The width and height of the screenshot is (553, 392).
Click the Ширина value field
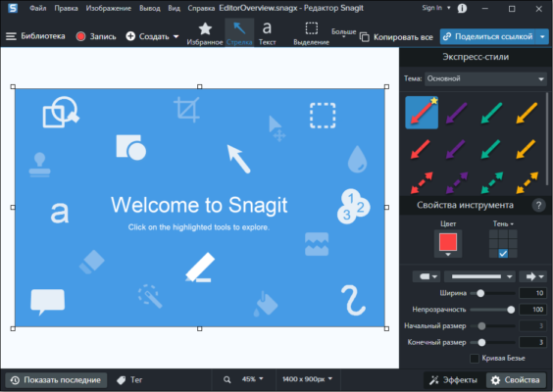[532, 293]
